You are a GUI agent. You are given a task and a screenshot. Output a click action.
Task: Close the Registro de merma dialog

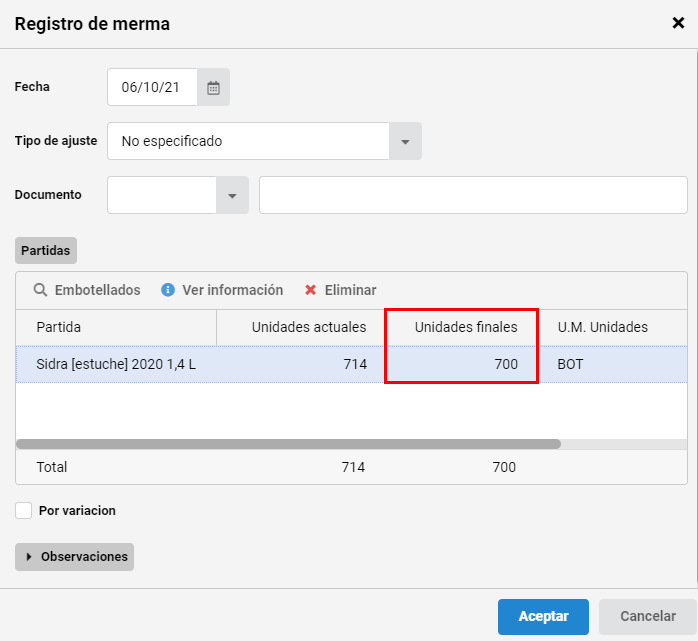(678, 23)
